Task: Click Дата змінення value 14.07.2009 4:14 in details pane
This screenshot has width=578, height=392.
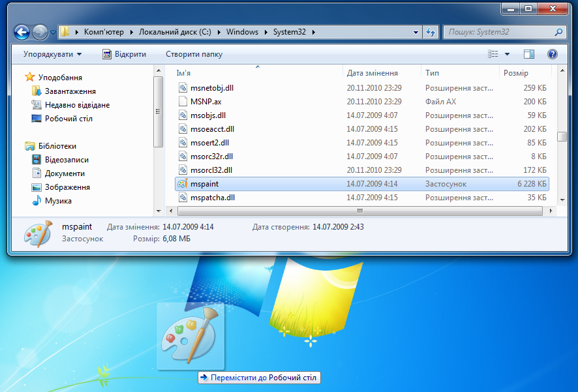Action: (188, 227)
